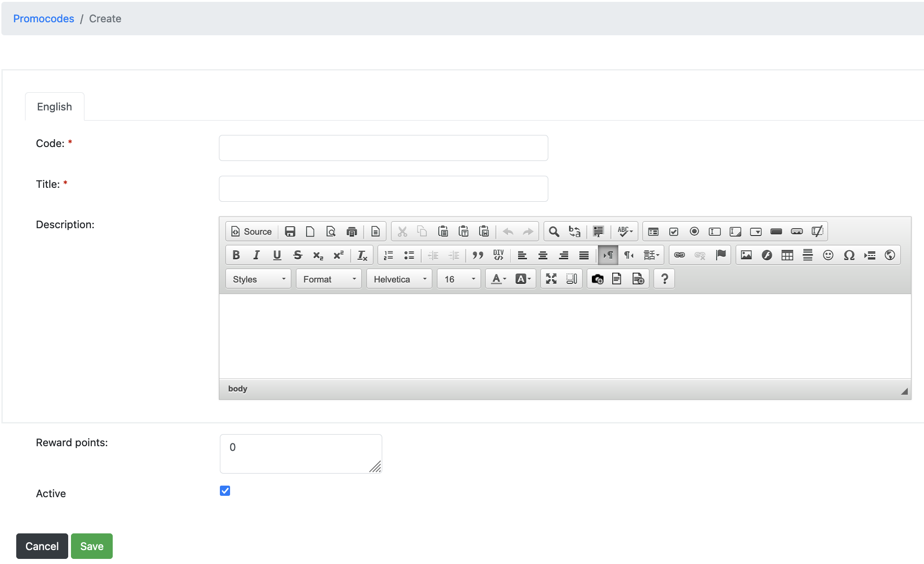Insert a radio button form element
Image resolution: width=924 pixels, height=564 pixels.
pyautogui.click(x=694, y=231)
